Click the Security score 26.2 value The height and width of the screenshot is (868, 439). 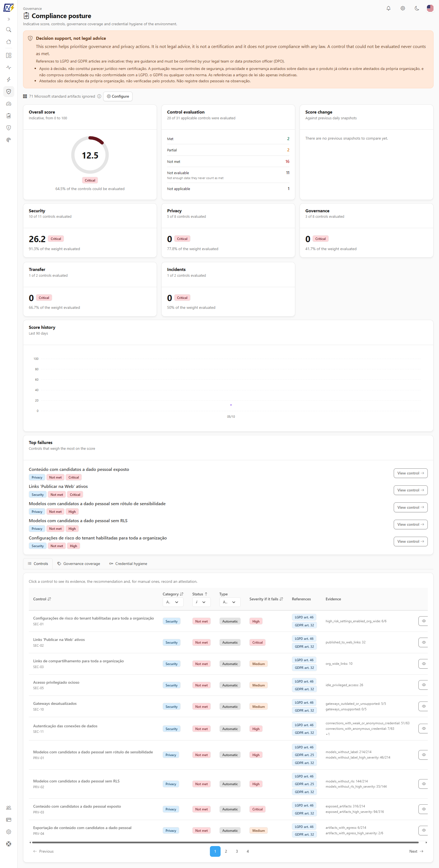point(37,239)
